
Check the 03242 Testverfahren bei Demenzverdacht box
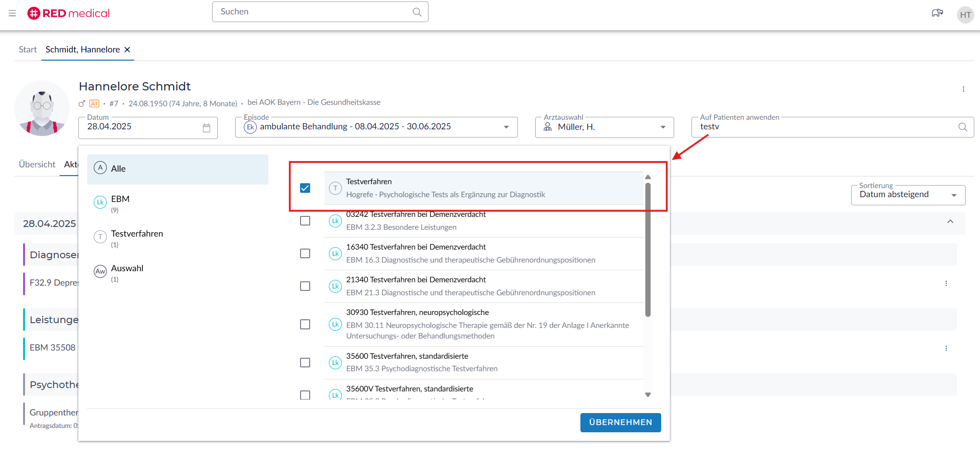click(x=305, y=221)
